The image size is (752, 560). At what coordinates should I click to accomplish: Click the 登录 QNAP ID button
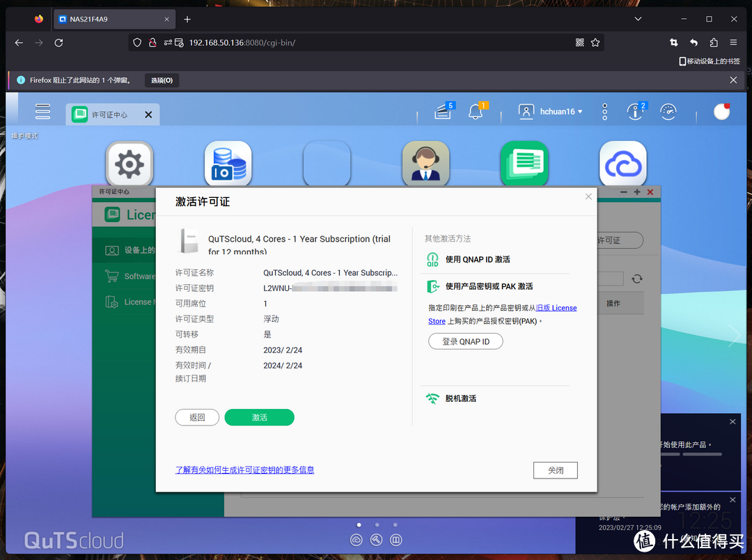pyautogui.click(x=466, y=342)
